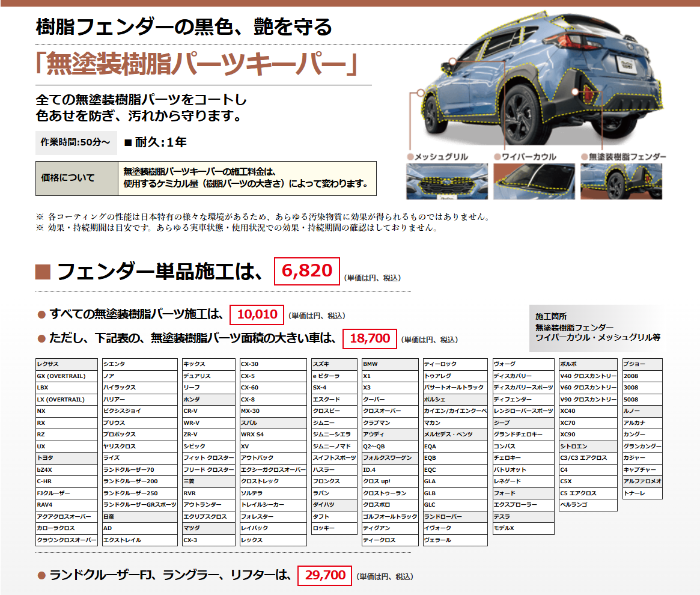This screenshot has height=595, width=700.
Task: Select the ランドクルーザー250 table cell
Action: pos(140,493)
